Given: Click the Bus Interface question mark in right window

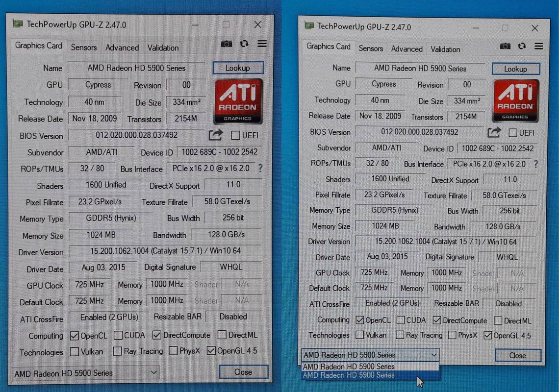Looking at the screenshot, I should (536, 164).
